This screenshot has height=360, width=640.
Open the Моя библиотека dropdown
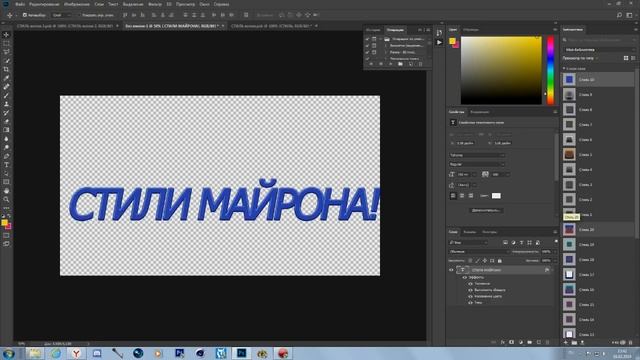point(599,49)
